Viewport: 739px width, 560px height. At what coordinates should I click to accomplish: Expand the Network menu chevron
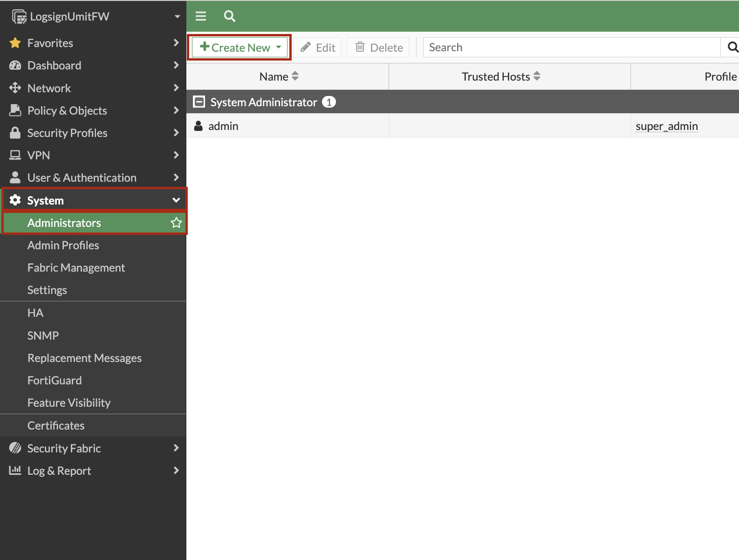pos(176,87)
